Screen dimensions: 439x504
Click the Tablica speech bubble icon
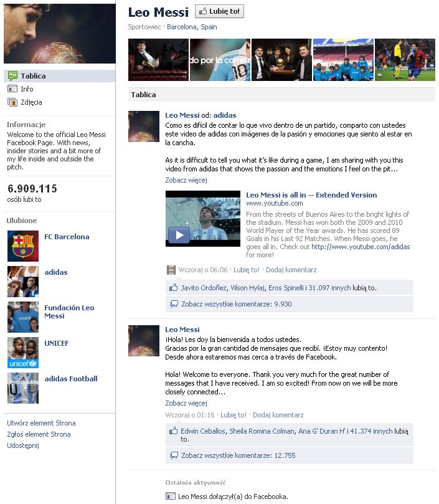pyautogui.click(x=12, y=76)
